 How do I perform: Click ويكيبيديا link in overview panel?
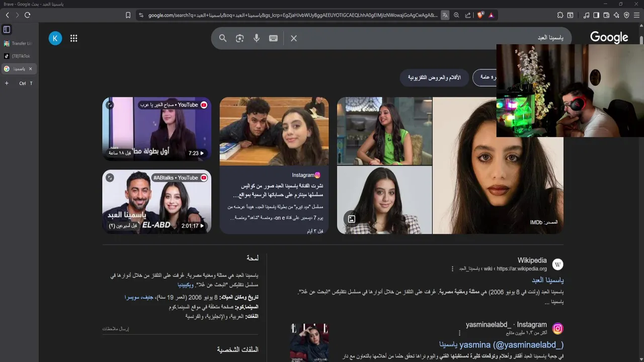184,285
